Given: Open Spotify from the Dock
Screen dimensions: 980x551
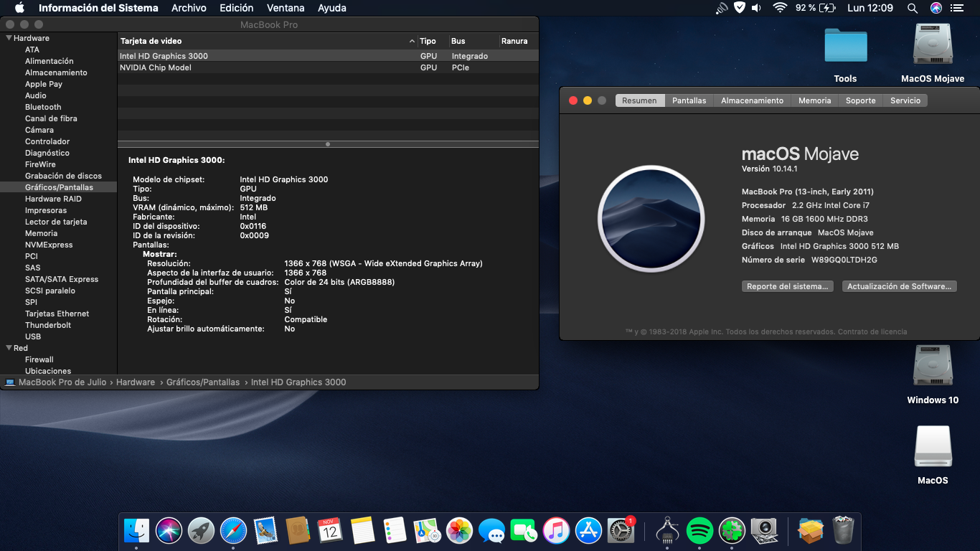Looking at the screenshot, I should [700, 531].
